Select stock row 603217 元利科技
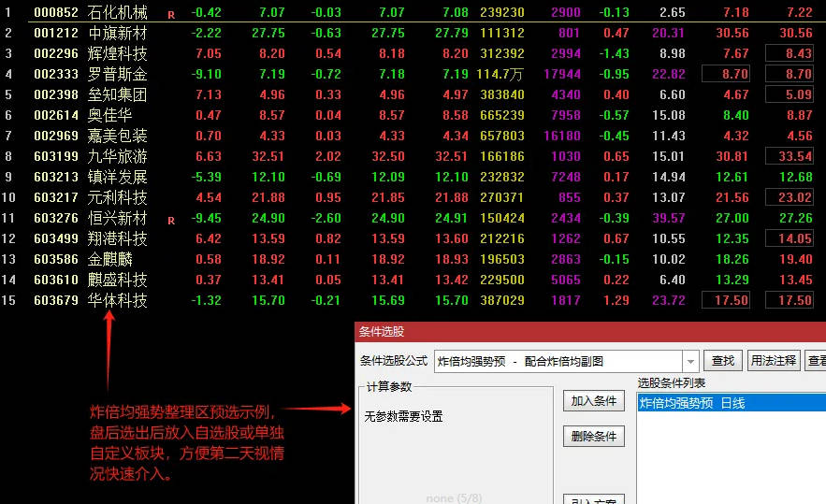The image size is (826, 504). pos(413,197)
